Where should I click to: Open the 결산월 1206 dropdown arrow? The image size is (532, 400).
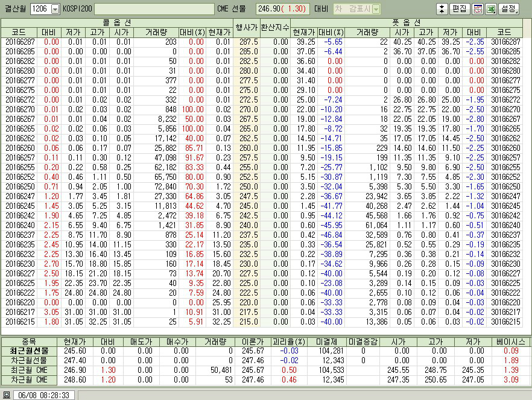55,9
